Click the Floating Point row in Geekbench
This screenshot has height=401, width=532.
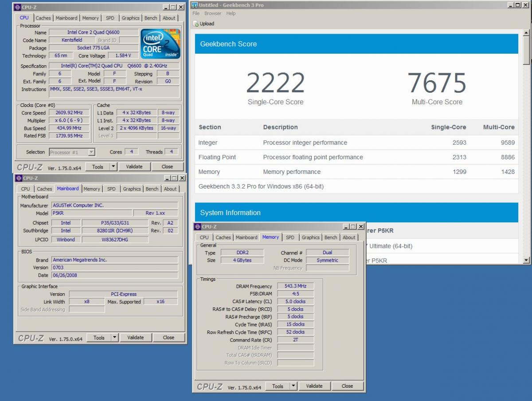pyautogui.click(x=356, y=157)
